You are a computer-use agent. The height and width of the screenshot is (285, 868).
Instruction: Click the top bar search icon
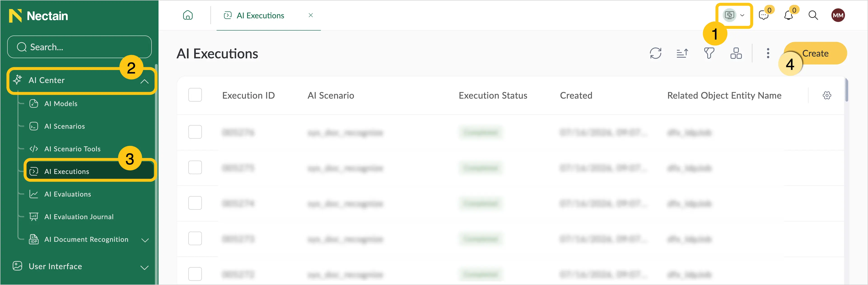(x=813, y=15)
